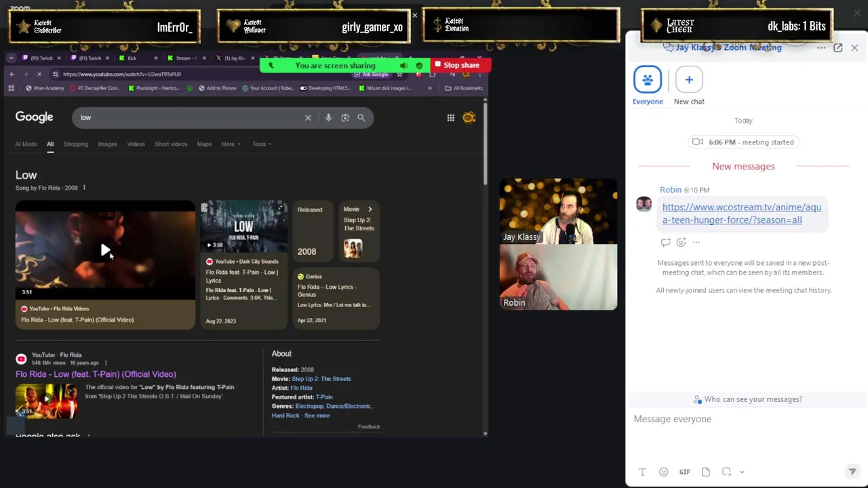Viewport: 868px width, 488px height.
Task: Expand the browser tab search dropdown
Action: 12,58
